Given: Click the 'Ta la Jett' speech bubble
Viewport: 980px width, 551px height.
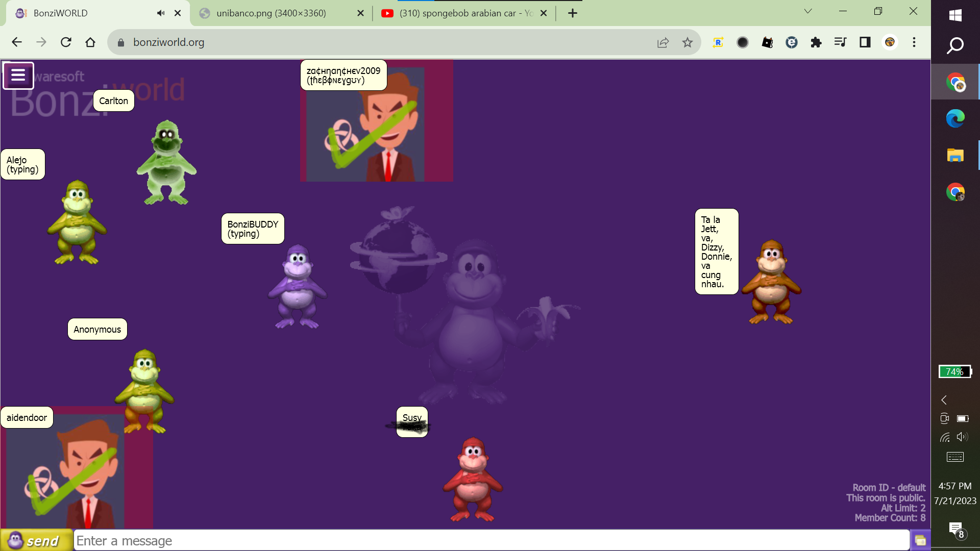Looking at the screenshot, I should point(717,252).
